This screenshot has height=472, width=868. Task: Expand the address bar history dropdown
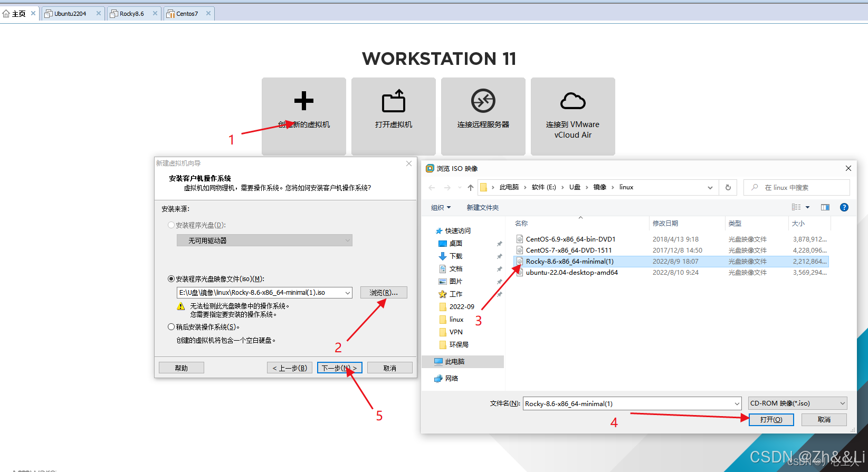click(x=710, y=188)
